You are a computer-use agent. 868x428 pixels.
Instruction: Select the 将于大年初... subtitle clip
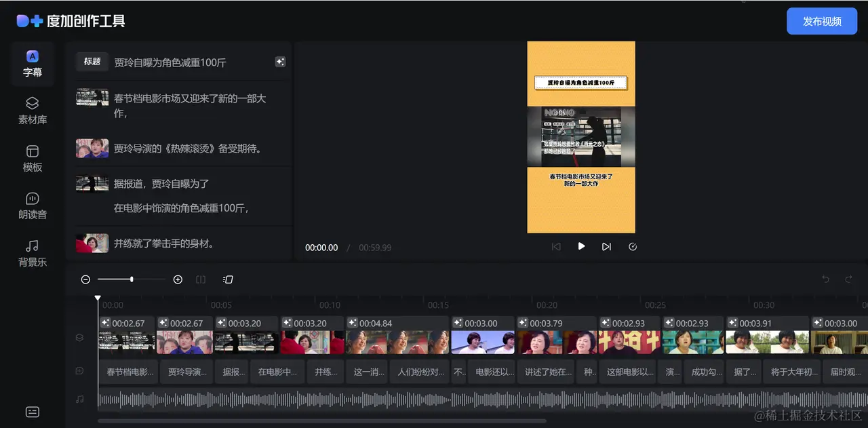coord(793,372)
